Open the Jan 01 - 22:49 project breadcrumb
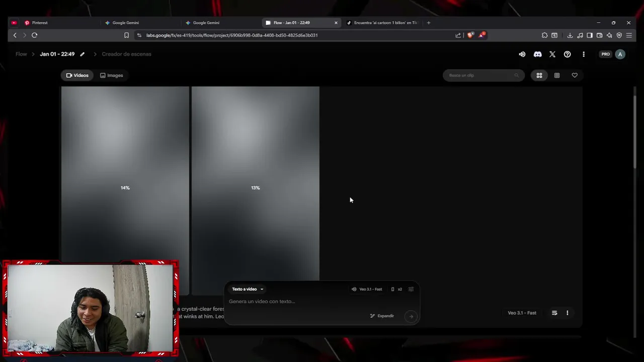Viewport: 644px width, 362px height. coord(57,54)
